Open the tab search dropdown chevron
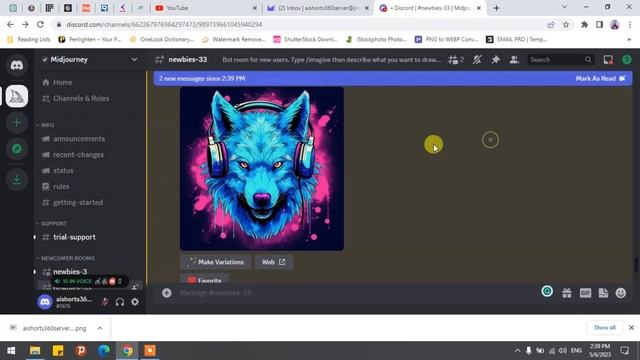The image size is (640, 360). [564, 7]
